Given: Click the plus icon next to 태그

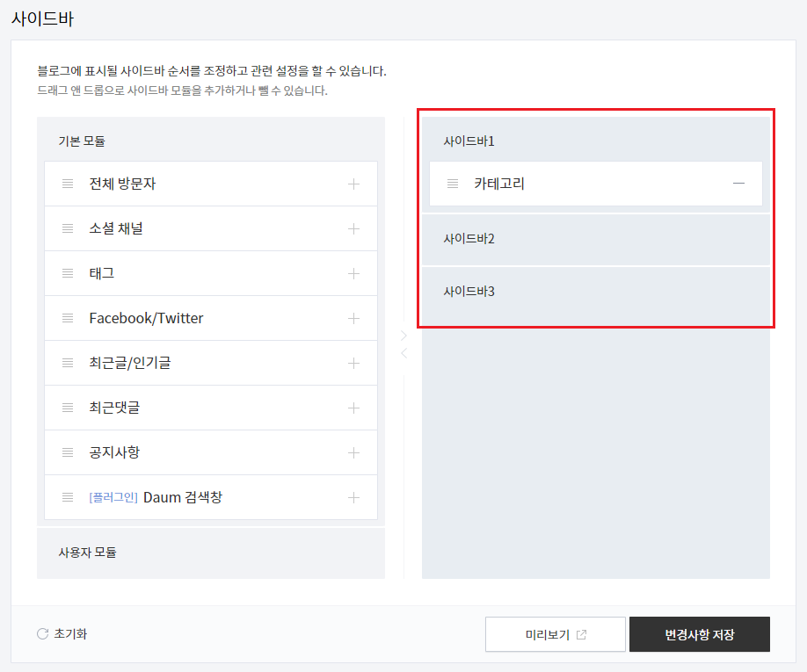Looking at the screenshot, I should (x=353, y=273).
